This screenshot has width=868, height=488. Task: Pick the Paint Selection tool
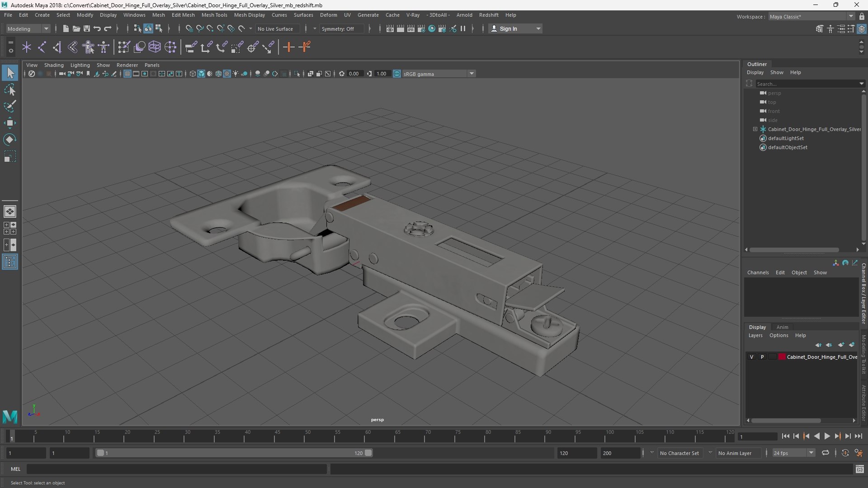click(10, 107)
